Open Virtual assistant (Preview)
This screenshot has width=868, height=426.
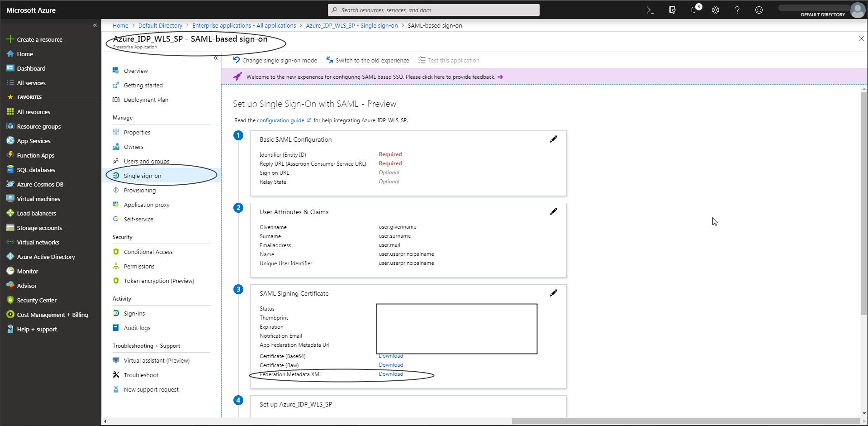157,360
